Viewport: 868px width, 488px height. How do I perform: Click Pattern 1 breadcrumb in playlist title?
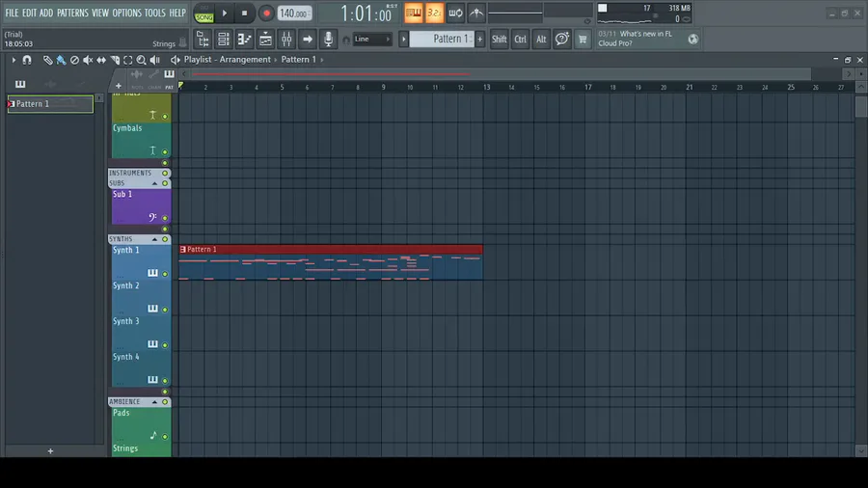coord(298,60)
